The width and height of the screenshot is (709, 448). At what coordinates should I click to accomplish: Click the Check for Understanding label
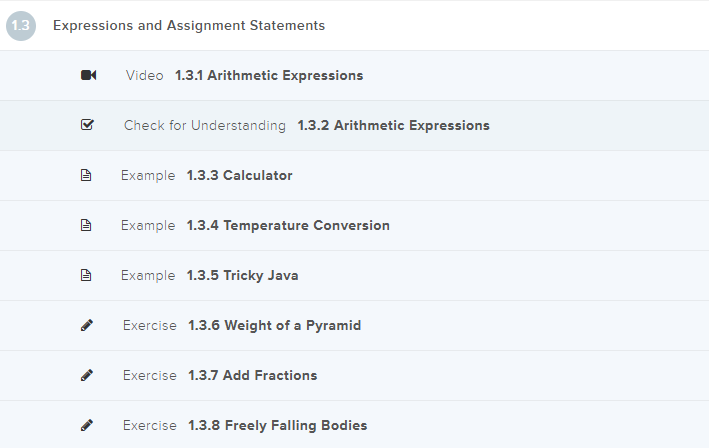[205, 126]
